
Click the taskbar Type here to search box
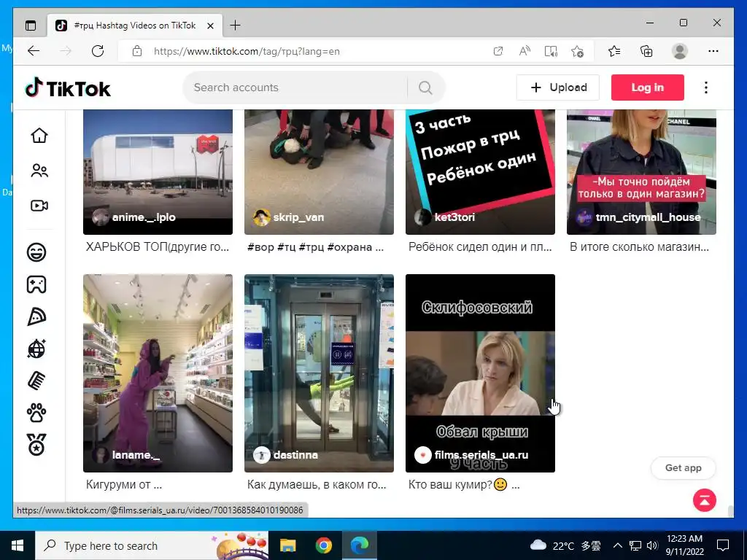coord(152,545)
